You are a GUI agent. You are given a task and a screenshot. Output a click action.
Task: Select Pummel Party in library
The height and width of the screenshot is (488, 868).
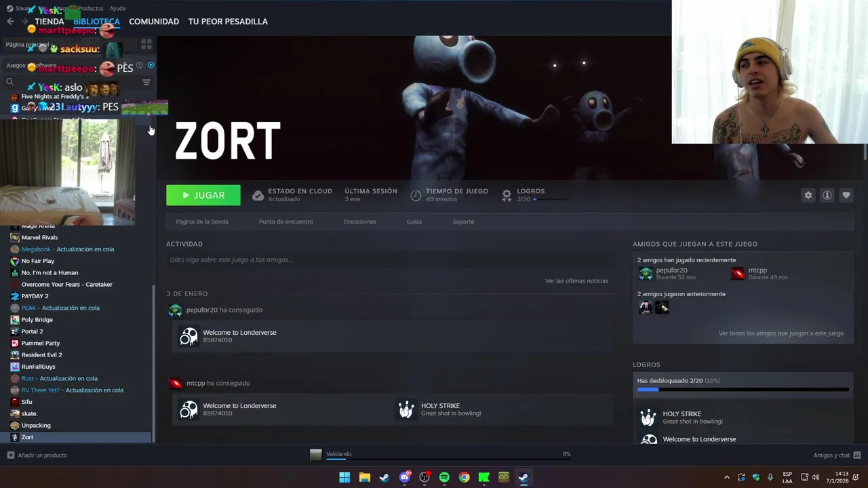coord(41,343)
